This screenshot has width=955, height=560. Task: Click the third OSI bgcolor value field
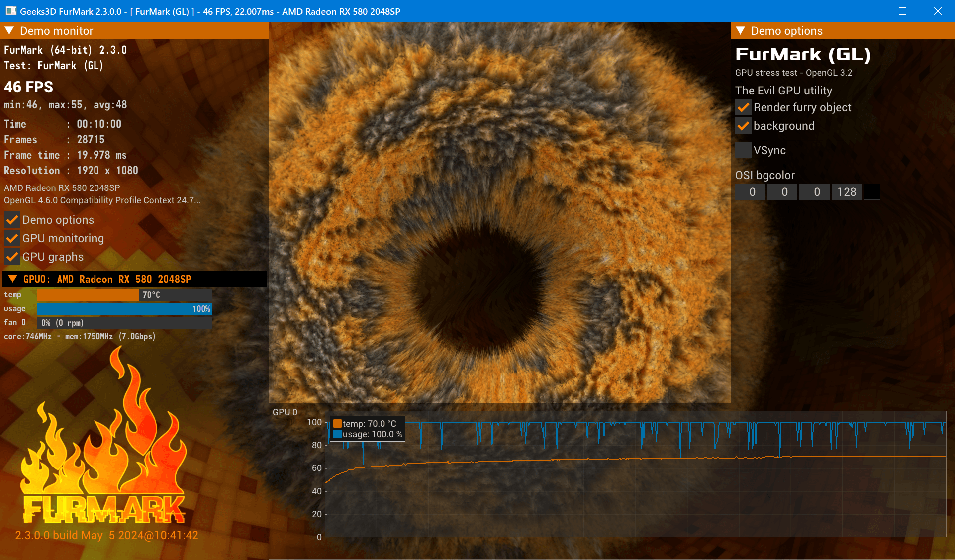click(815, 192)
